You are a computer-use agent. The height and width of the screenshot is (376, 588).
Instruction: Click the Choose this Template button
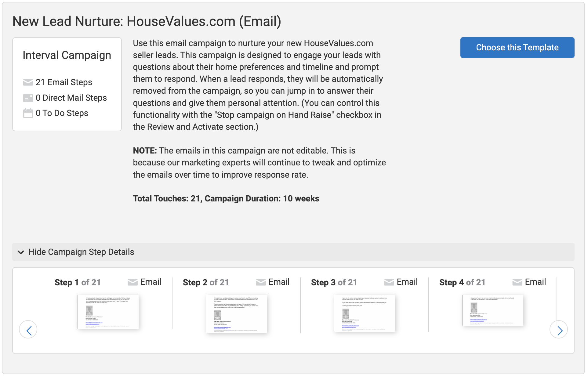517,48
